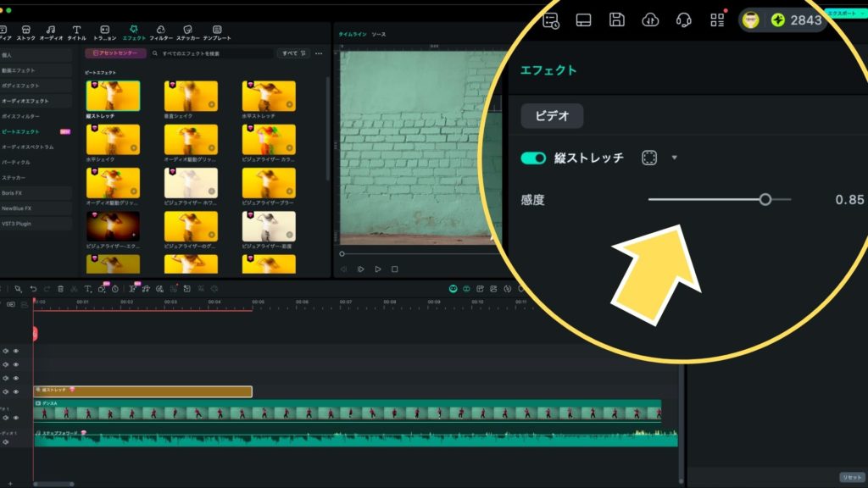This screenshot has height=488, width=868.
Task: Select the 水平ストレッチ effect thumbnail
Action: 269,97
